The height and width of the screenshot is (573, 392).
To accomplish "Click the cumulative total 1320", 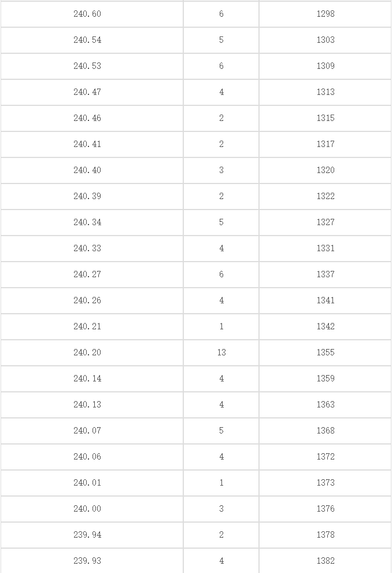I will click(x=325, y=170).
